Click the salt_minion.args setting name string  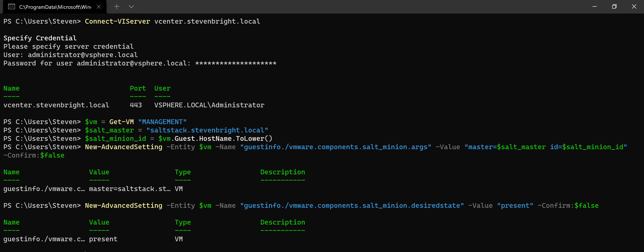point(336,147)
